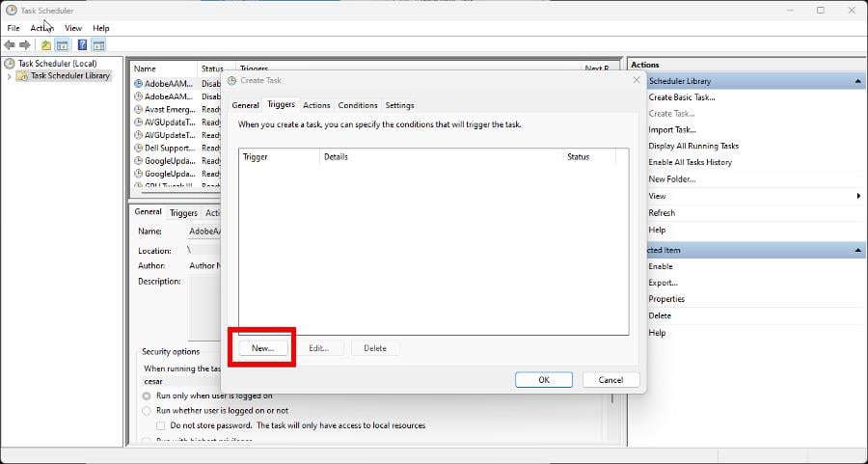Select Triggers tab in the background task details
The height and width of the screenshot is (464, 868).
tap(184, 212)
